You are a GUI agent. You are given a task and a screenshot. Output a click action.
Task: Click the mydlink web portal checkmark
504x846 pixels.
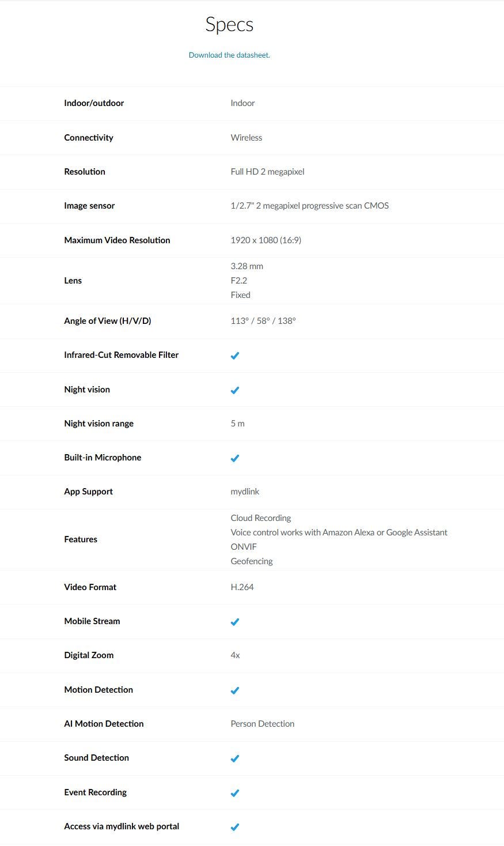(x=234, y=827)
